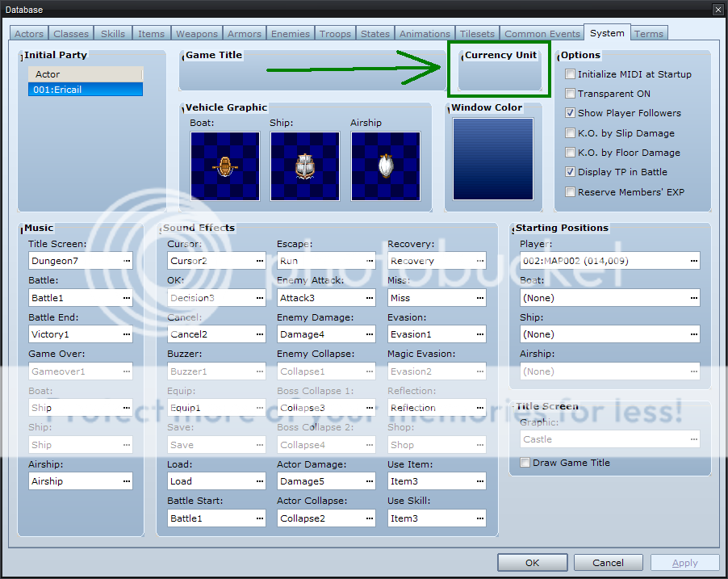
Task: Toggle the Draw Game Title checkbox
Action: coord(525,463)
